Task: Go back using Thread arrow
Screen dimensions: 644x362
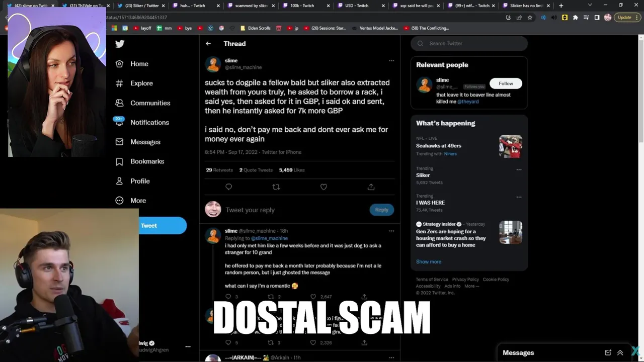Action: (208, 44)
